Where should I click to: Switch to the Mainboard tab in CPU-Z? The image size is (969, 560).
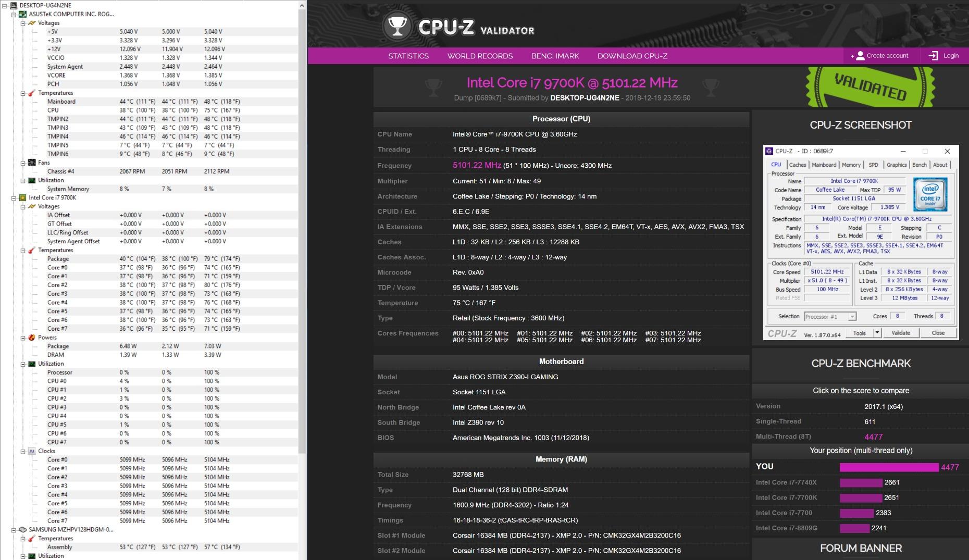click(824, 165)
